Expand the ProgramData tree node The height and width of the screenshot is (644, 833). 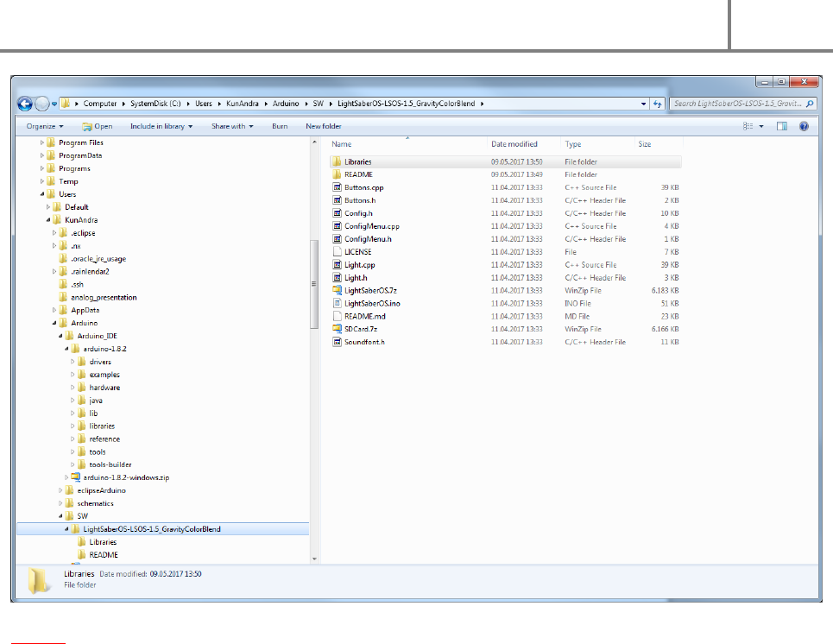pos(42,155)
